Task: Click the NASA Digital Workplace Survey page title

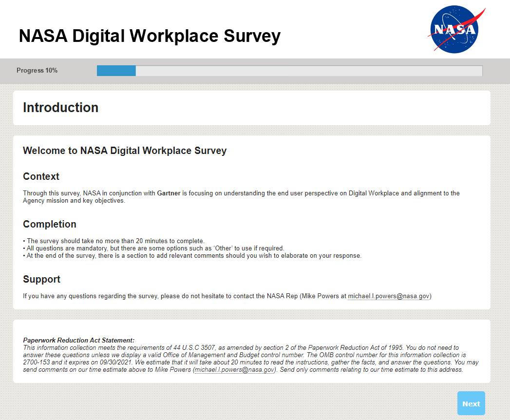Action: 150,36
